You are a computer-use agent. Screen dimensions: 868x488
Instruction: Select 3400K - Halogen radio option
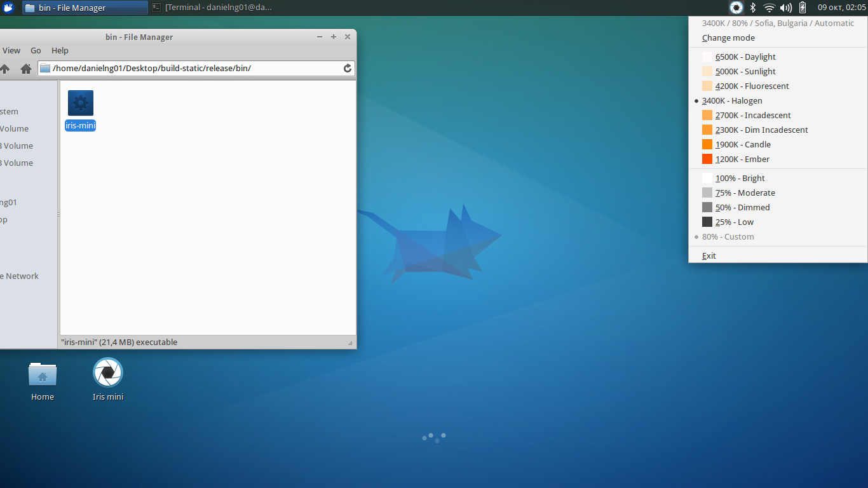(778, 100)
